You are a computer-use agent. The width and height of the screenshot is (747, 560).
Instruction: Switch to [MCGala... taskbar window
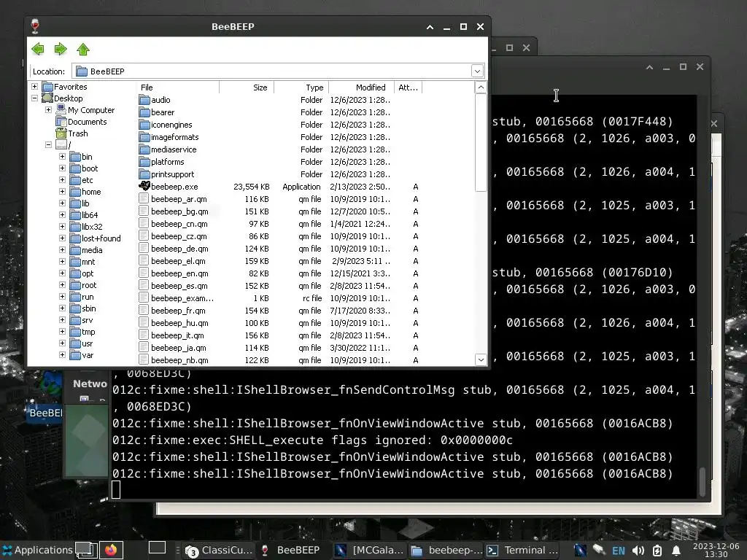(x=369, y=550)
